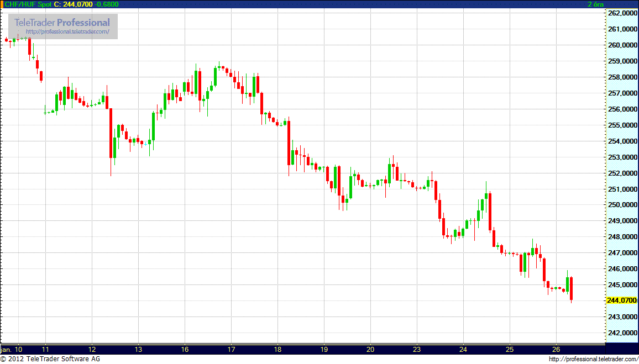This screenshot has width=639, height=364.
Task: Select the 242,0000 price axis label
Action: click(622, 333)
